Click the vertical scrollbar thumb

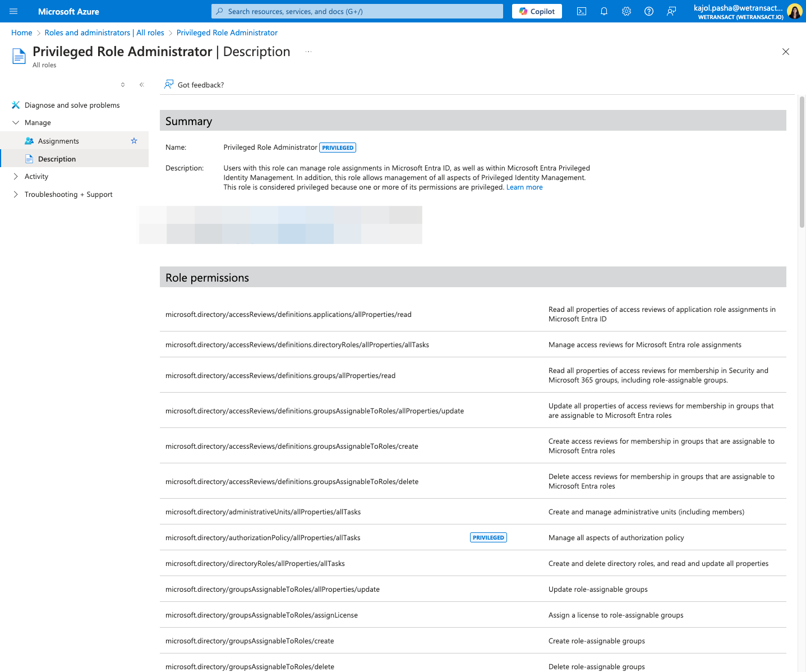802,162
